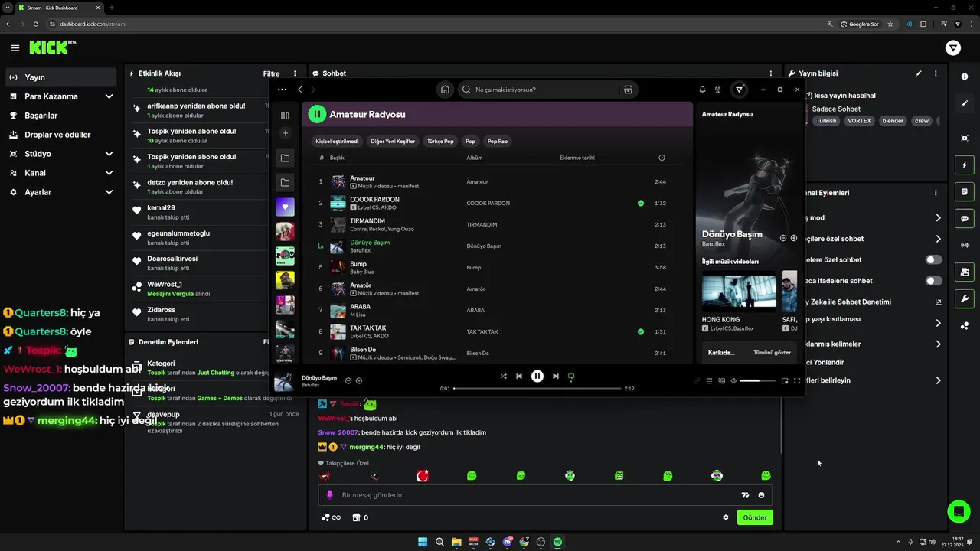
Task: Open Yayın bilgisi options menu
Action: [x=936, y=73]
